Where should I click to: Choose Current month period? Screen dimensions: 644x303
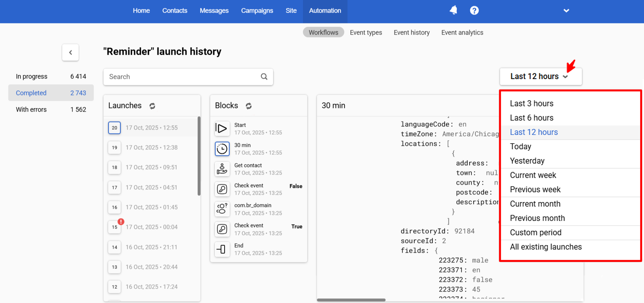(570, 204)
